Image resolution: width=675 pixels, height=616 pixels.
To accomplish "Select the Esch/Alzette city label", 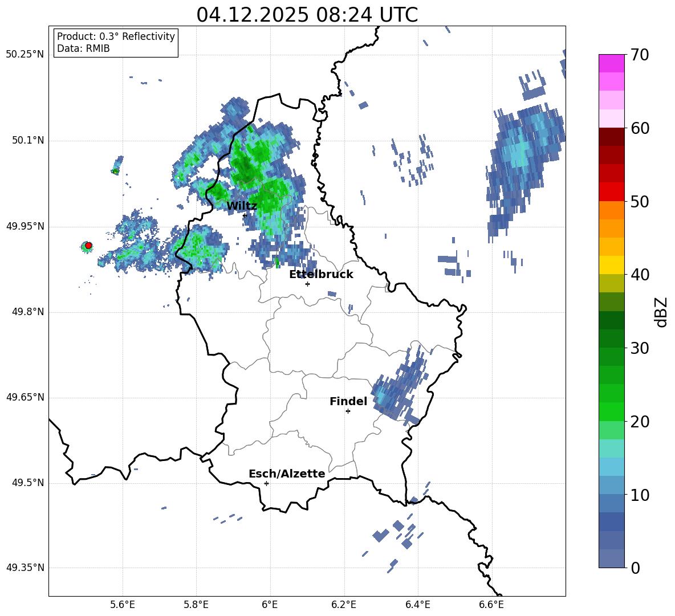I will (x=287, y=474).
